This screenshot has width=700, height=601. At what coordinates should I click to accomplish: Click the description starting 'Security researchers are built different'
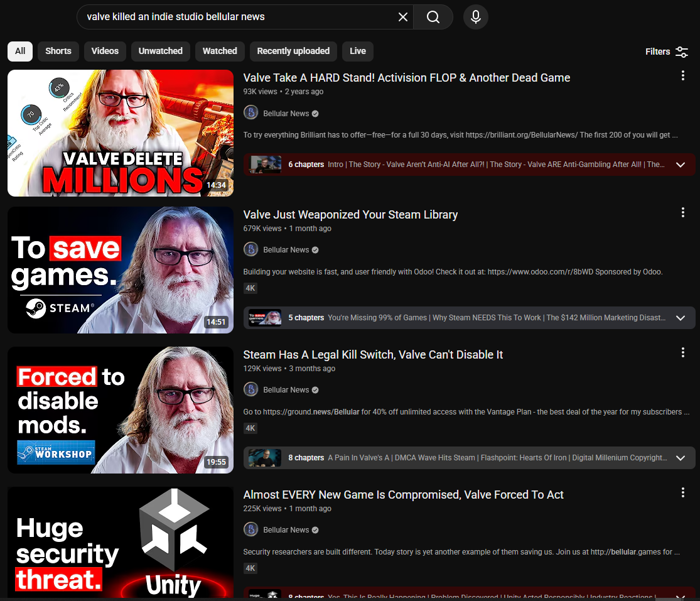pyautogui.click(x=461, y=553)
